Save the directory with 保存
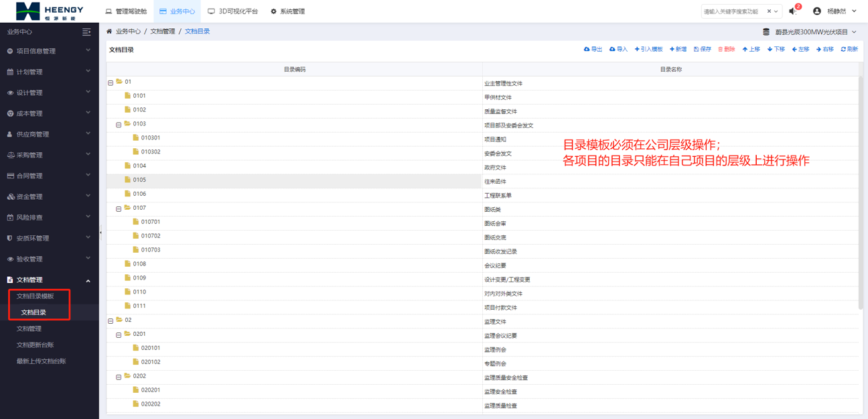868x419 pixels. tap(703, 50)
